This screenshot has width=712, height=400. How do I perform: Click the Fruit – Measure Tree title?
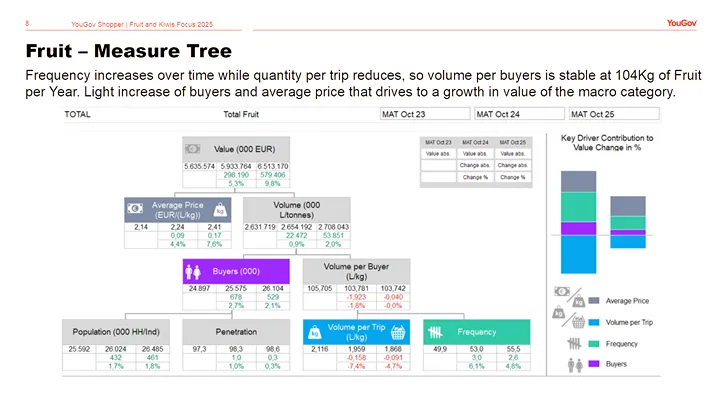point(128,50)
